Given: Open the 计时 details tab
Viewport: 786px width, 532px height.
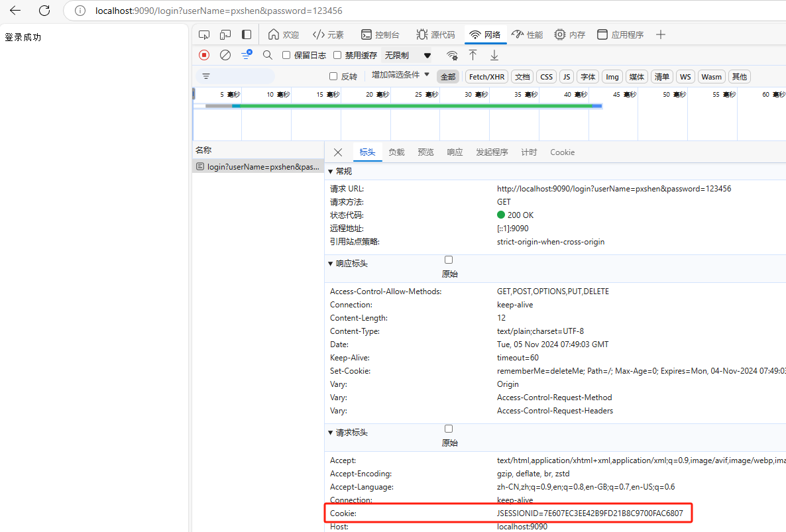Looking at the screenshot, I should coord(529,152).
